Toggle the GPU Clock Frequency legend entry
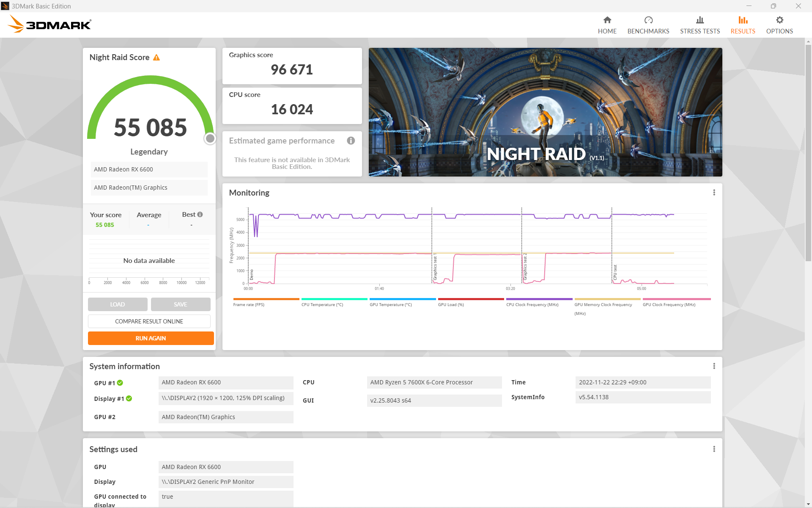Screen dimensions: 812x508 click(x=676, y=302)
